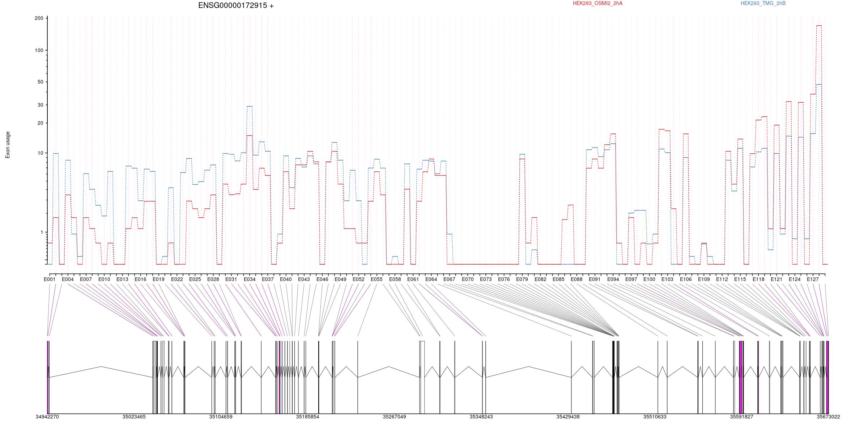Viewport: 868px width, 434px height.
Task: Click exon label E118
Action: tap(758, 279)
